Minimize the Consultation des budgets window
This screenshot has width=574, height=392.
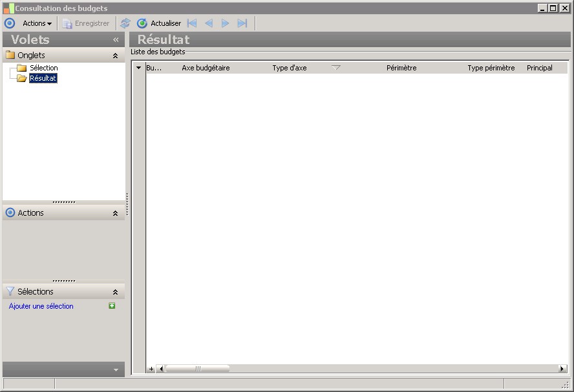[x=542, y=8]
